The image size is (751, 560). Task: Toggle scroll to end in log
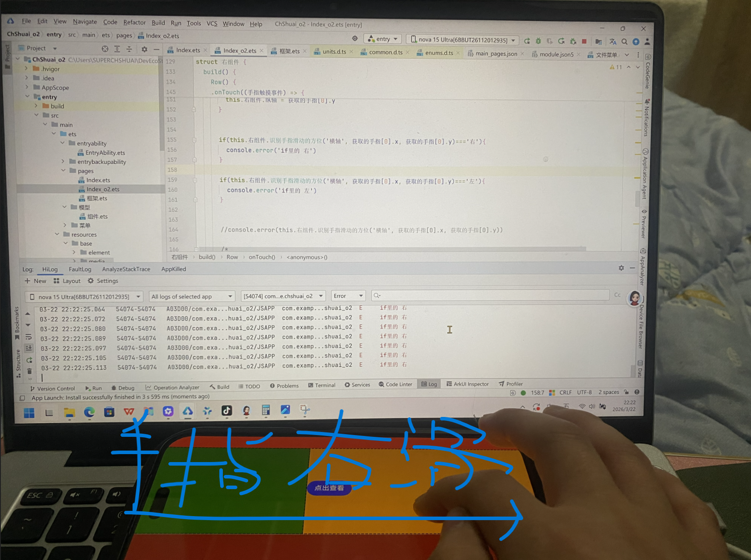click(29, 348)
